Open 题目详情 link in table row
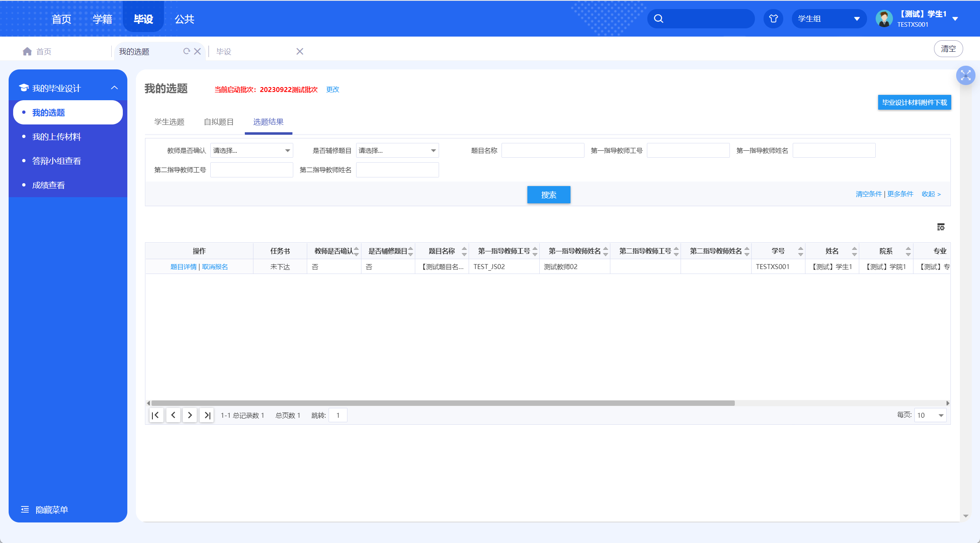Viewport: 980px width, 543px height. point(183,267)
